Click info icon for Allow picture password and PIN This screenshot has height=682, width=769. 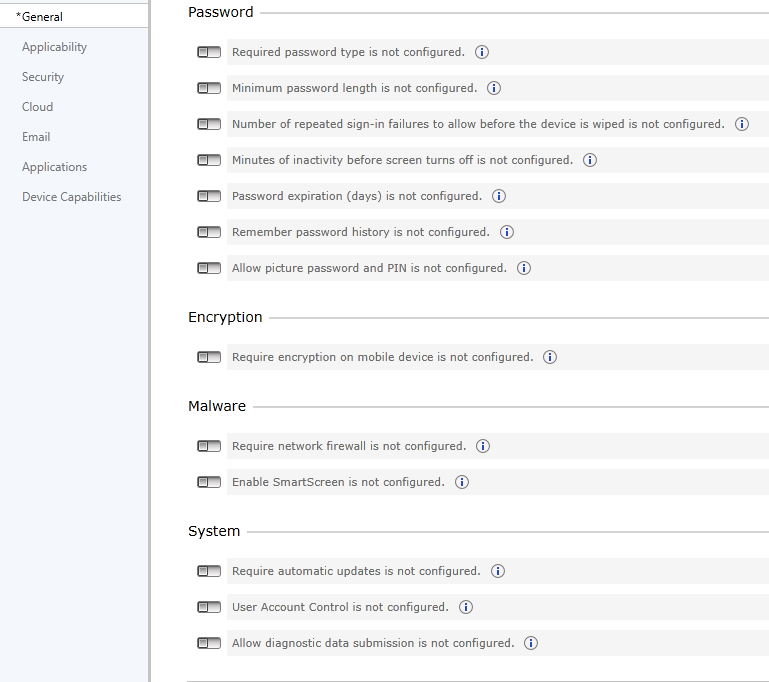[x=524, y=268]
